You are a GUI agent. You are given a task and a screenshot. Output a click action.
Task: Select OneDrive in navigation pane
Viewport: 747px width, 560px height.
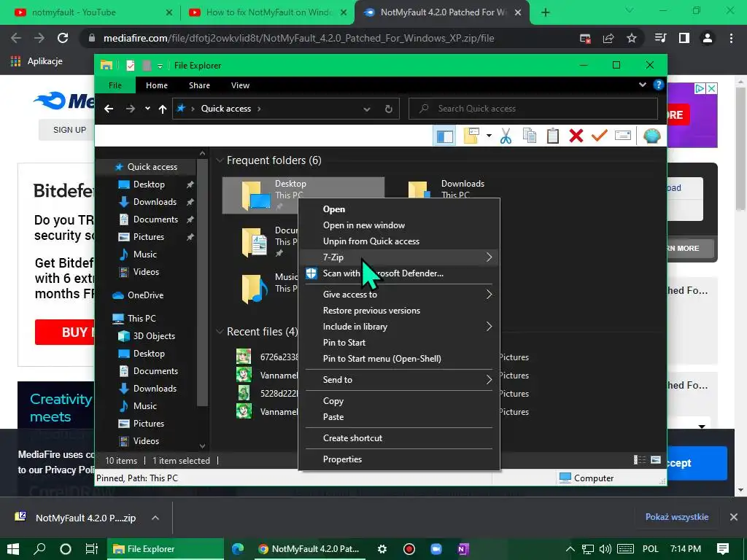pos(145,295)
